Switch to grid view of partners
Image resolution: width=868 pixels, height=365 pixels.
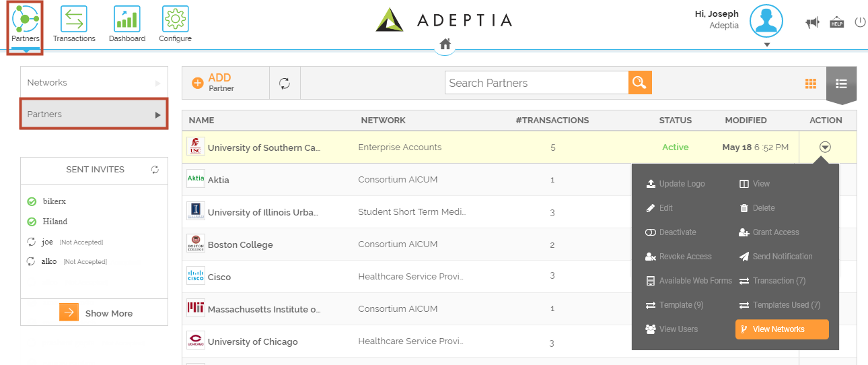(811, 84)
